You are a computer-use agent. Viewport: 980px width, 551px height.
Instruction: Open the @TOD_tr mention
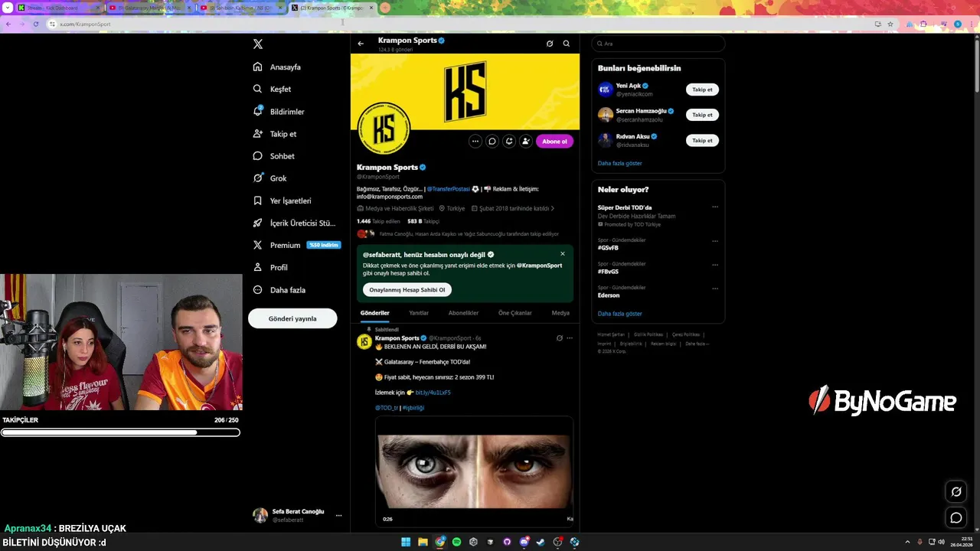387,408
